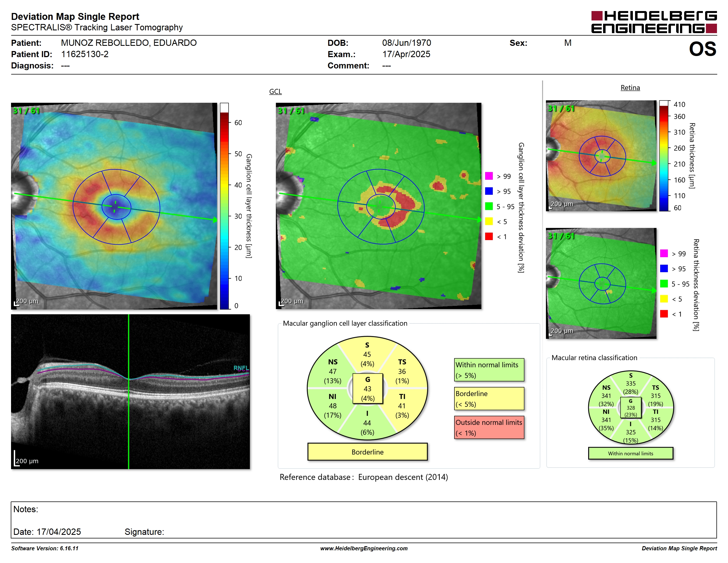Select the Retina deviation map image
The width and height of the screenshot is (728, 563).
[x=601, y=283]
